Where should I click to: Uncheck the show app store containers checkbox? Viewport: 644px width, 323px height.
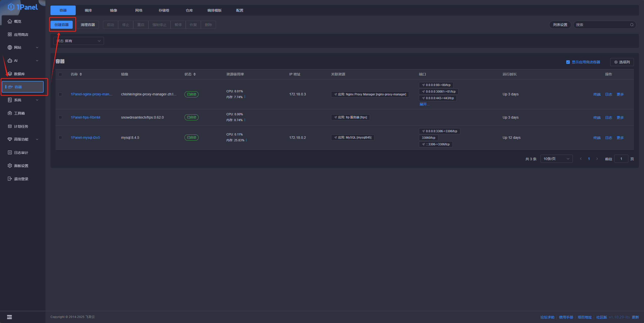(568, 62)
